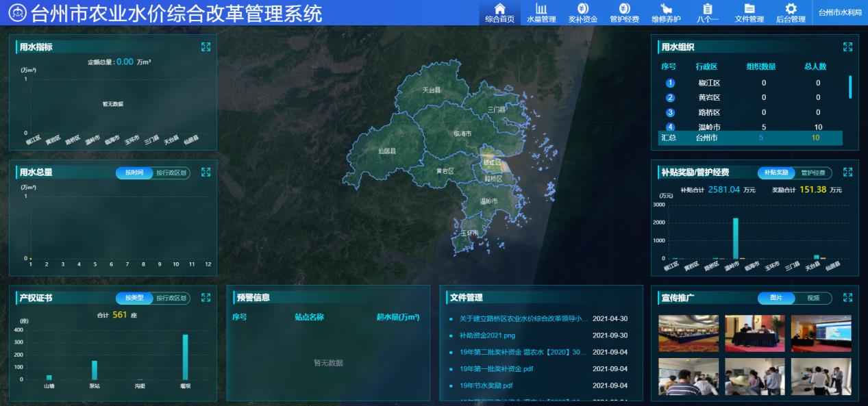
Task: Select the 管护经费 toggle in subsidy panel
Action: (813, 173)
